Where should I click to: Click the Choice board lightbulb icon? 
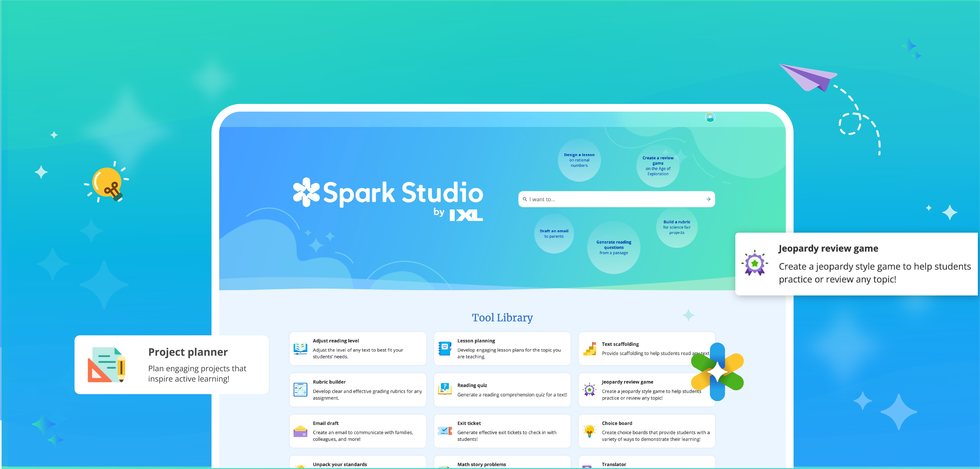click(x=590, y=431)
